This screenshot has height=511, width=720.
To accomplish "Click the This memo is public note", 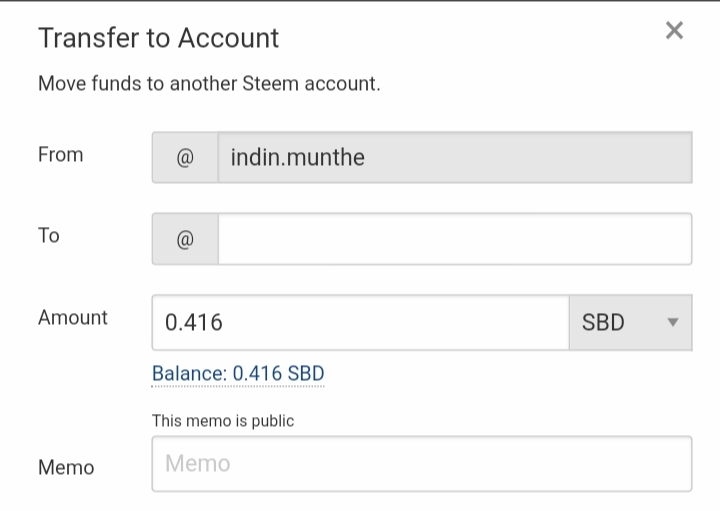I will coord(223,421).
